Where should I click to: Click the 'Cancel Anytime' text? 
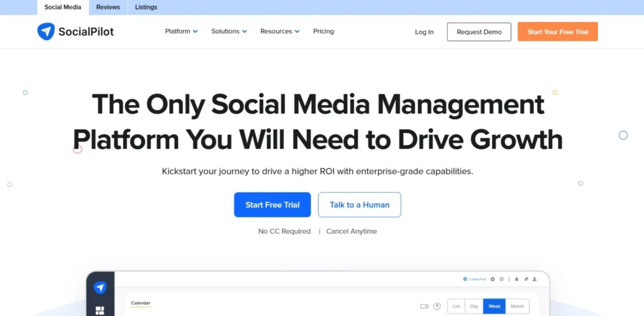[351, 231]
